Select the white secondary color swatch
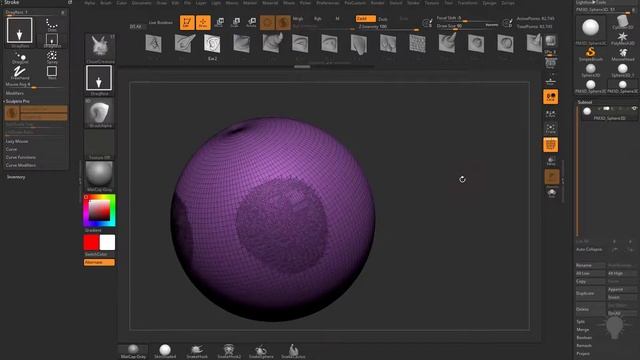The width and height of the screenshot is (640, 360). tap(107, 242)
